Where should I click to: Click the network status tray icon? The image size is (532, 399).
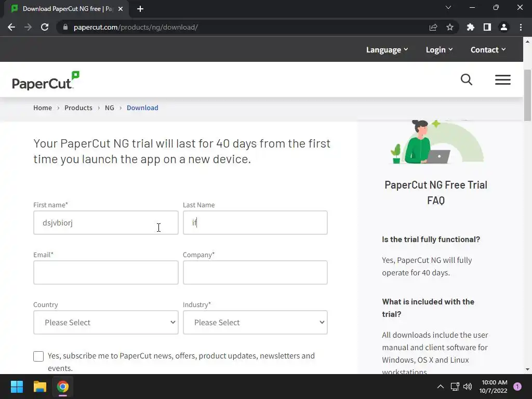coord(455,387)
